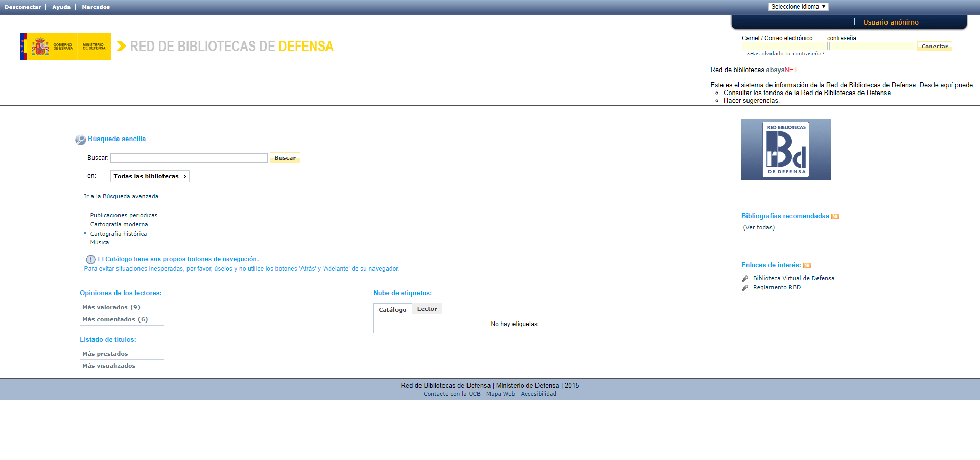The image size is (980, 460).
Task: Open the Red Bibliotecas de Defensa logo image
Action: pyautogui.click(x=786, y=149)
